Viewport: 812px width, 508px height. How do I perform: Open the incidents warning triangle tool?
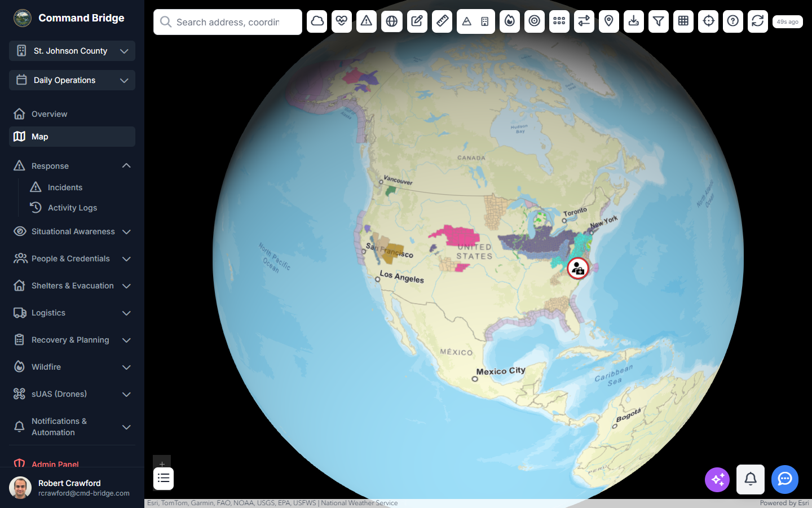tap(367, 21)
